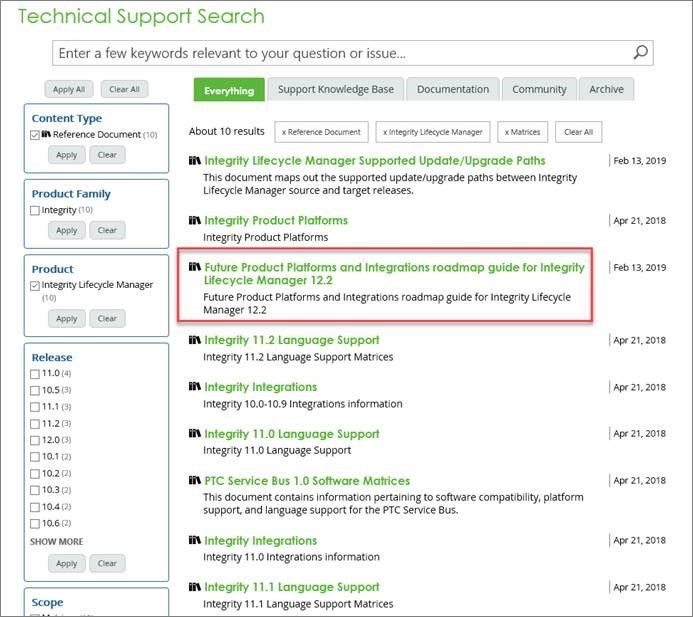Click document icon beside Integrity 11.2 Language Support

click(195, 340)
